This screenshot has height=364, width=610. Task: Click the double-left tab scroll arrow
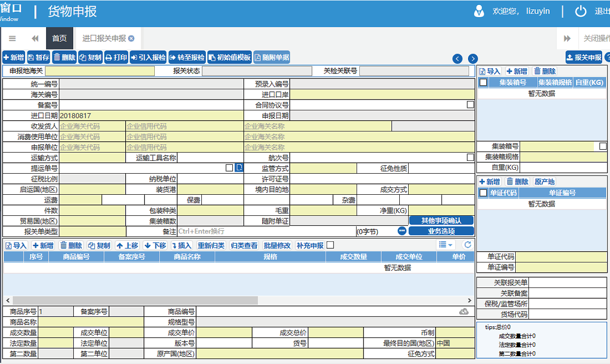pos(35,38)
